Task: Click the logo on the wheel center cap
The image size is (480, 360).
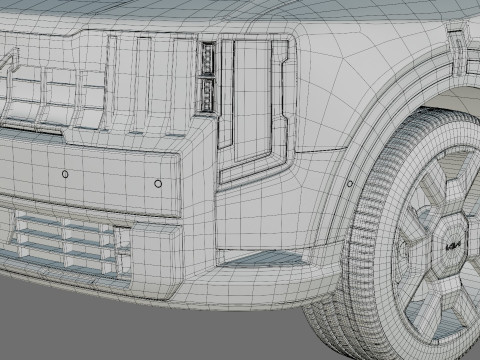Action: coord(453,246)
